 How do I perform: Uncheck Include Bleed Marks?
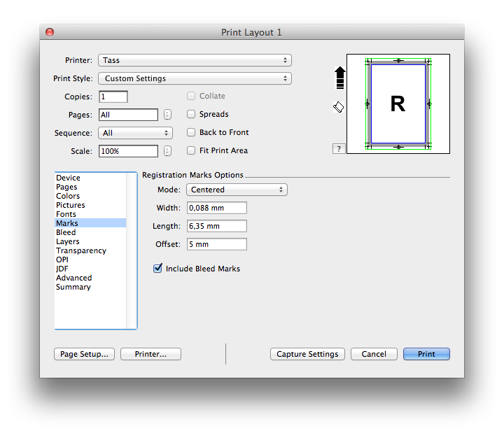(157, 268)
